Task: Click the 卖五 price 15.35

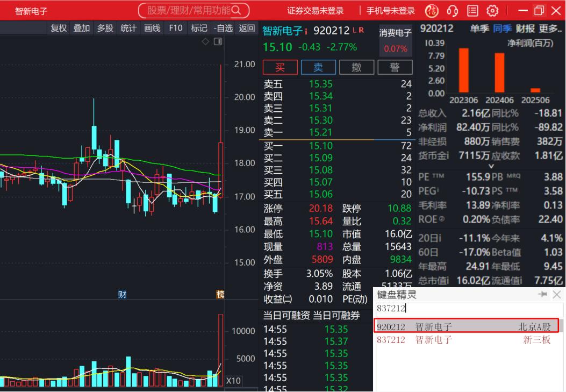Action: coord(320,84)
